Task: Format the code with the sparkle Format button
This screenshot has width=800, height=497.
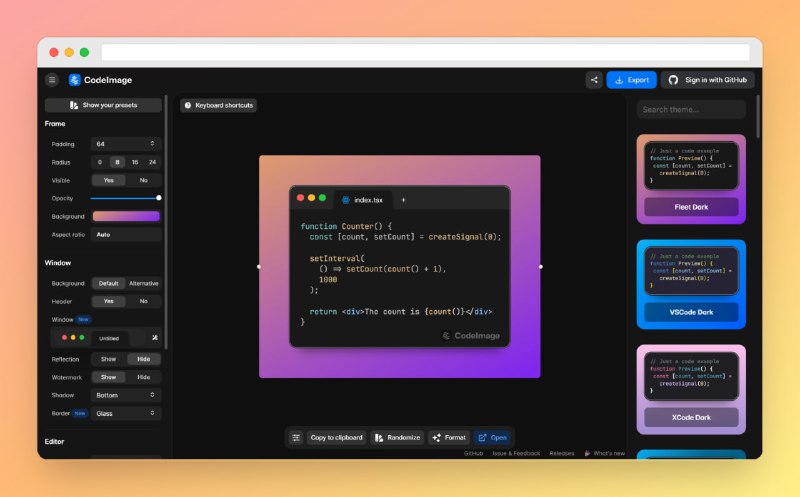Action: click(448, 437)
